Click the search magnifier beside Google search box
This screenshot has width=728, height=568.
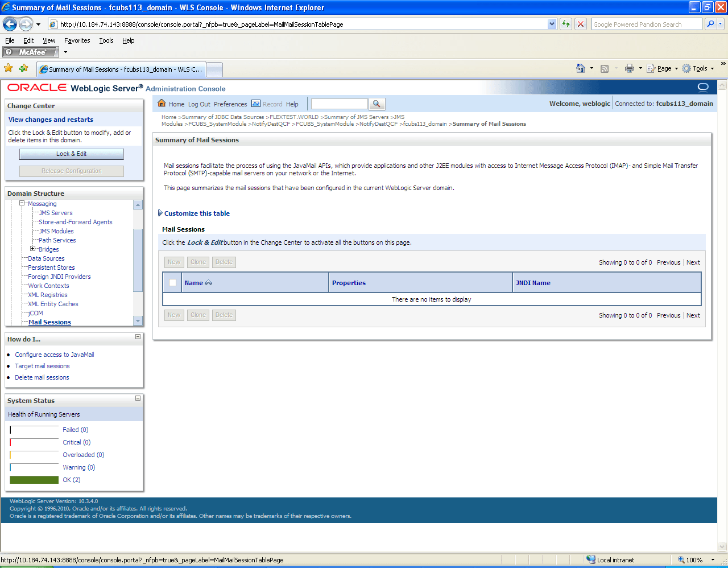pos(710,24)
